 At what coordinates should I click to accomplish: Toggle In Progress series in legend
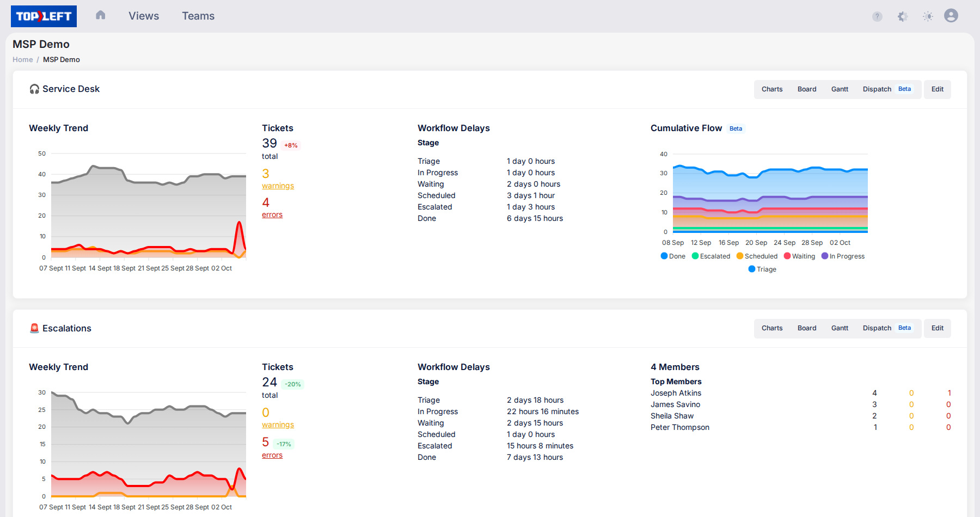coord(843,256)
